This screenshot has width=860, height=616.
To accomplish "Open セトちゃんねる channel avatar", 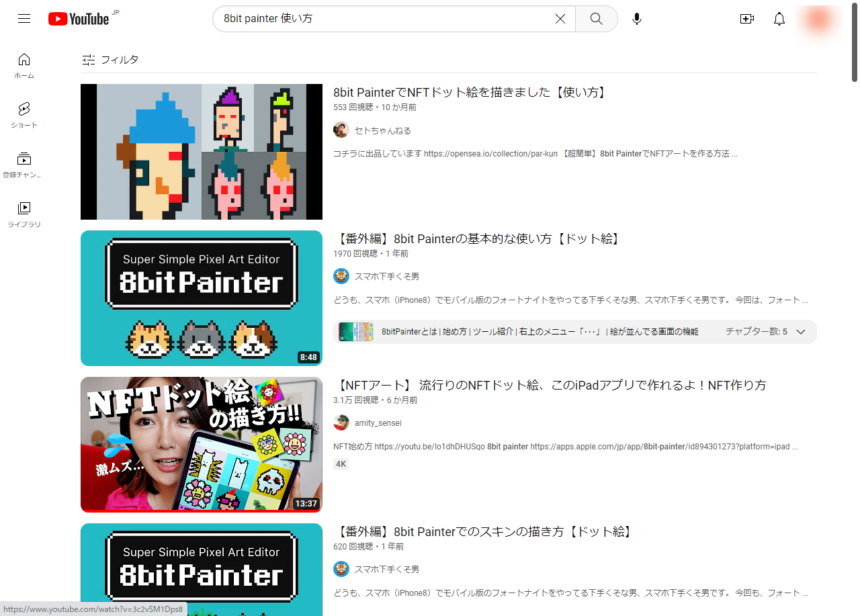I will [341, 130].
